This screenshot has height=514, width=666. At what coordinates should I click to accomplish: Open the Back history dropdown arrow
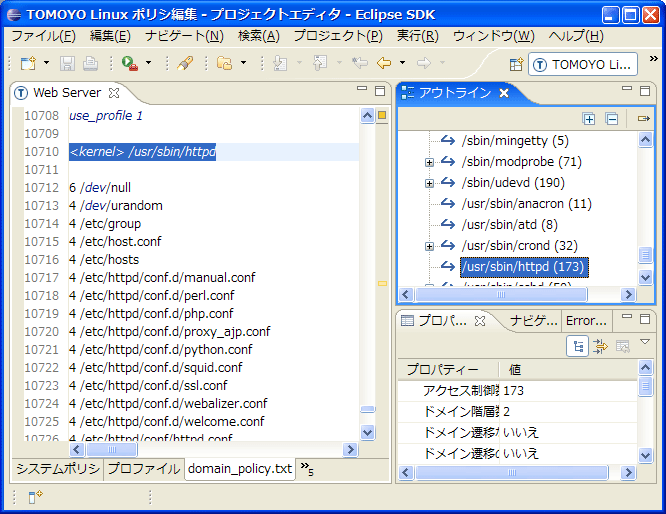(402, 63)
